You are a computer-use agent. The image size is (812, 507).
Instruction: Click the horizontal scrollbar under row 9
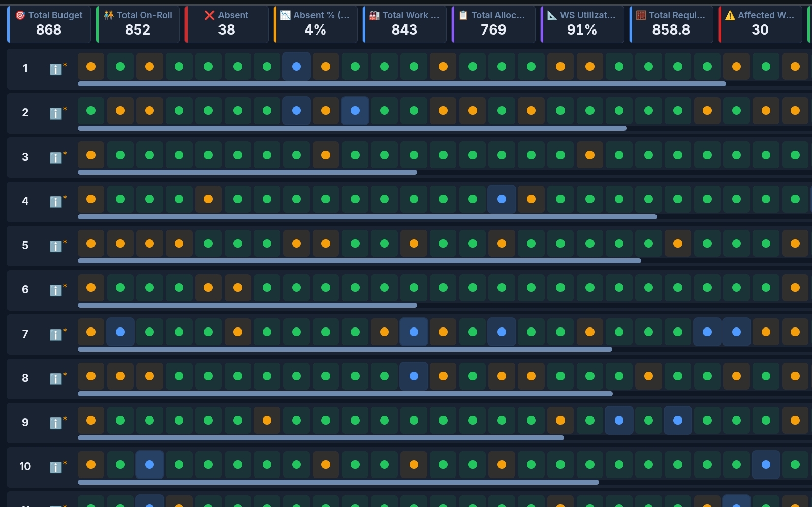pos(321,438)
